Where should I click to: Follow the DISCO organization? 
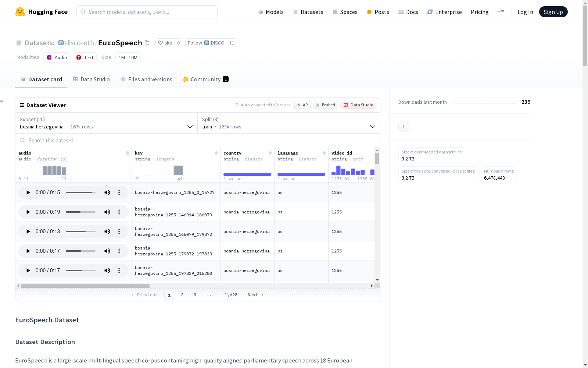coord(206,43)
